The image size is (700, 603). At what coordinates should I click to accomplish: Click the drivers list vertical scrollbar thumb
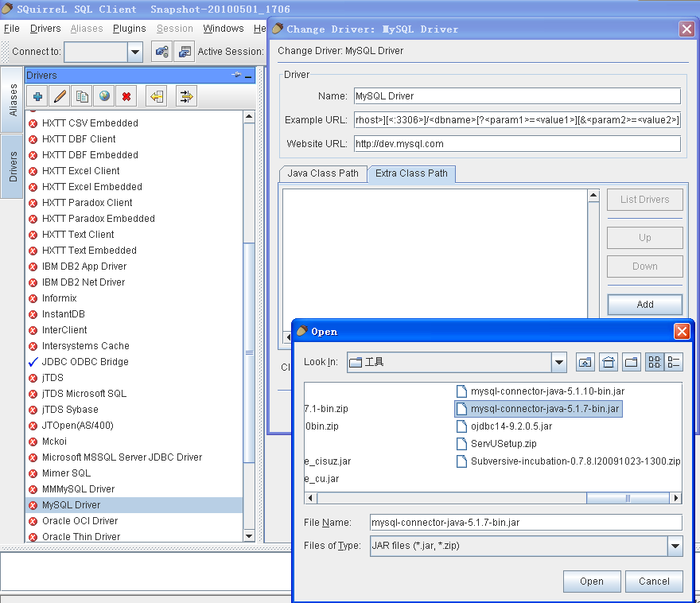coord(249,353)
